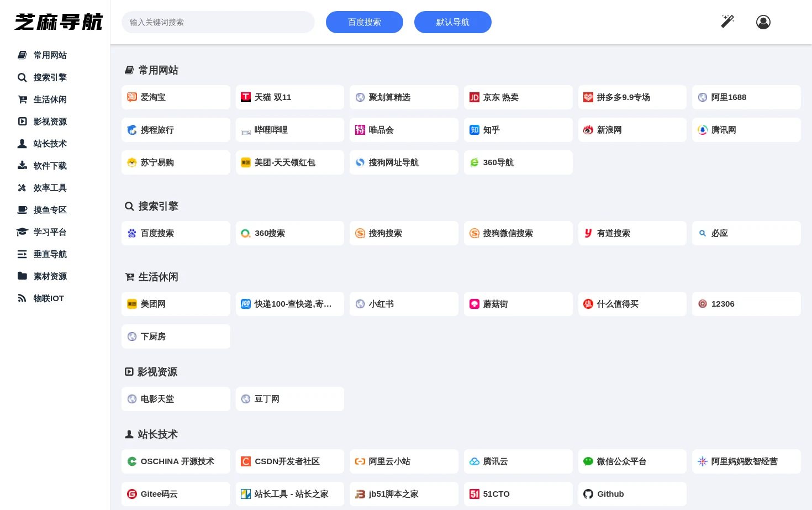Open the 阿里云小站 link

(x=404, y=461)
